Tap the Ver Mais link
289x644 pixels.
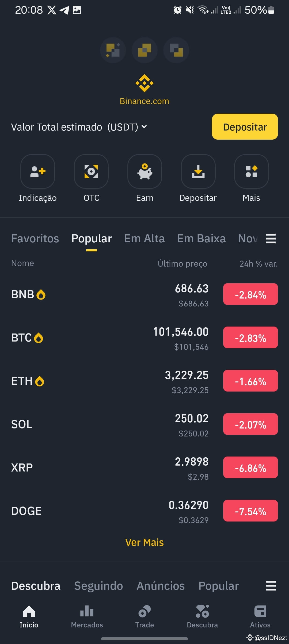click(144, 543)
